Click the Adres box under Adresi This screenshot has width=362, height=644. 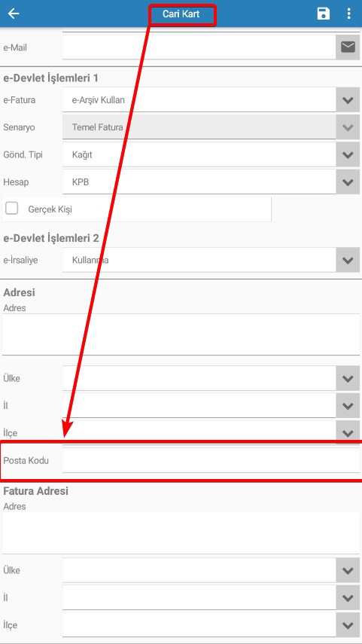181,334
